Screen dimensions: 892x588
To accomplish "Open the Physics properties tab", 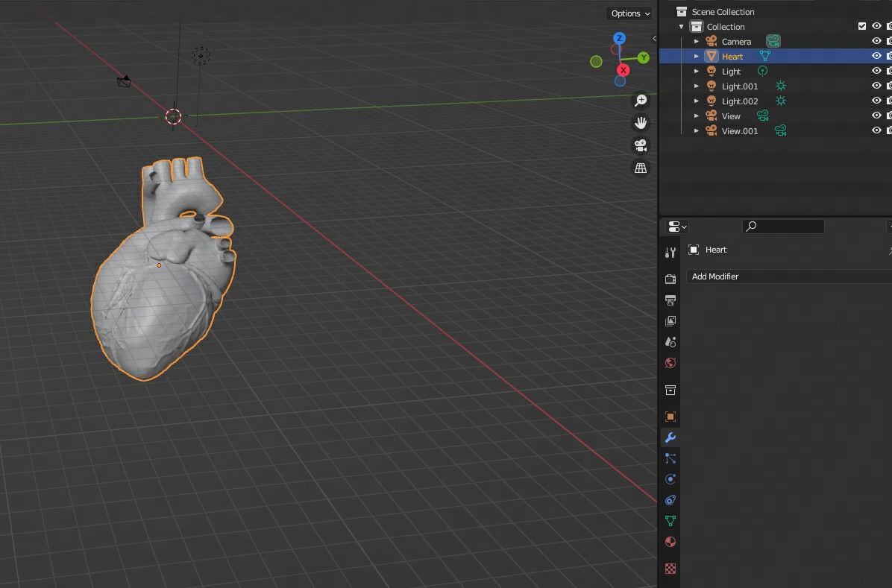I will coord(670,479).
